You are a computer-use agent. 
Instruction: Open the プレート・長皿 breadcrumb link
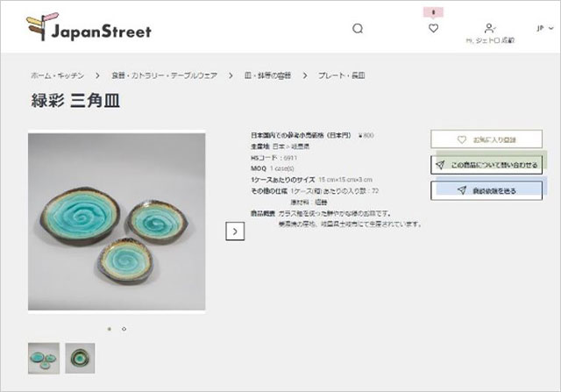(342, 75)
